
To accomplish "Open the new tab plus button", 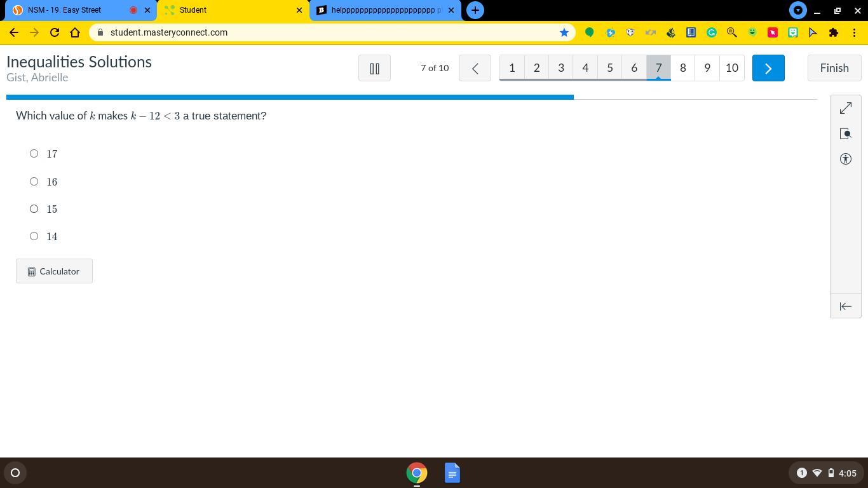I will 475,10.
